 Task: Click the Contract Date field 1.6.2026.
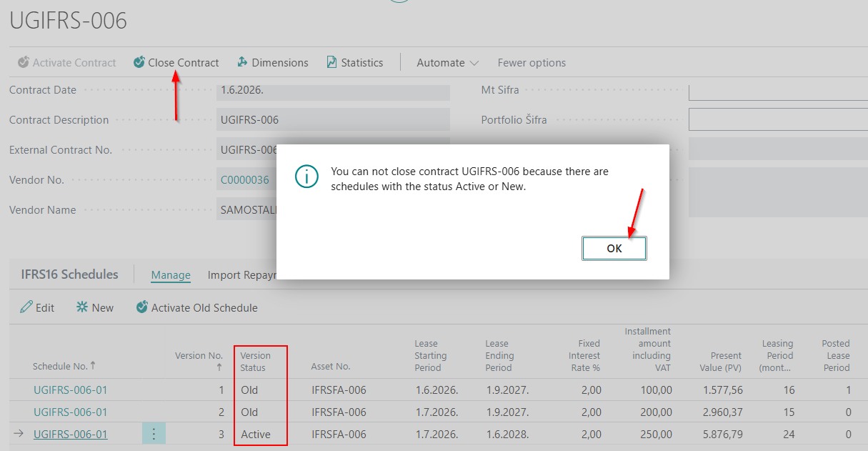click(333, 91)
